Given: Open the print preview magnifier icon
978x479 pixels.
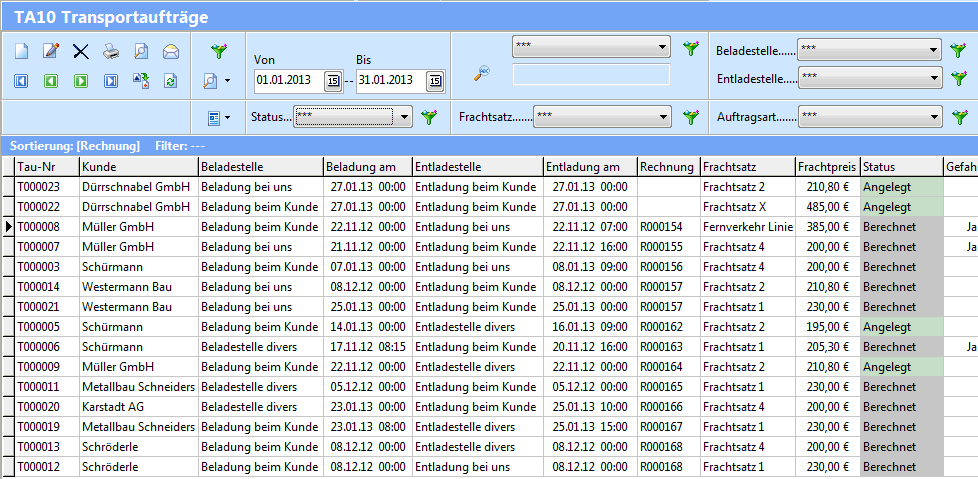Looking at the screenshot, I should (x=141, y=51).
